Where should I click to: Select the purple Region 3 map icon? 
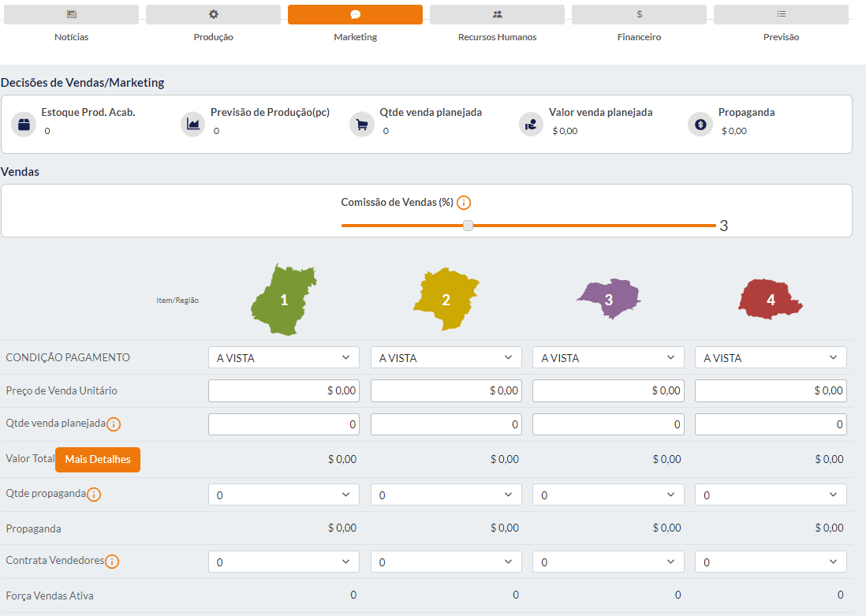[608, 299]
